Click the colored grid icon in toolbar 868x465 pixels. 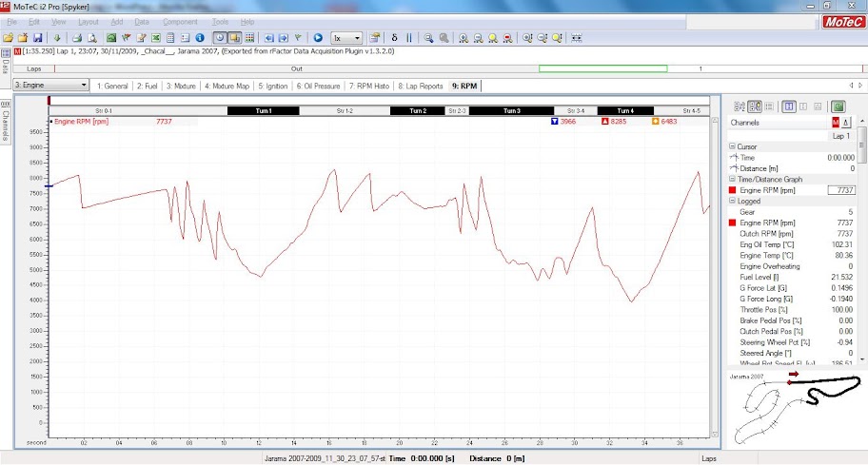coord(249,38)
